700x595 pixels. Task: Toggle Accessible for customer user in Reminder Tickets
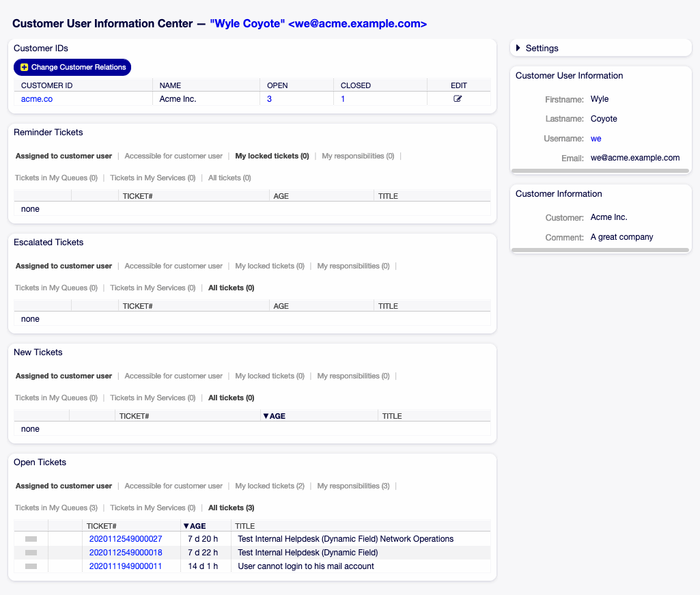click(173, 156)
